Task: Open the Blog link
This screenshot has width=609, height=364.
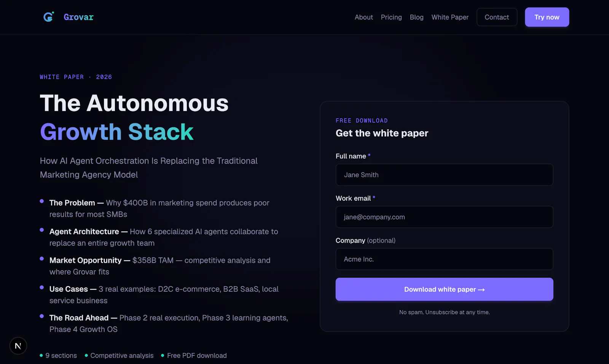Action: tap(416, 17)
